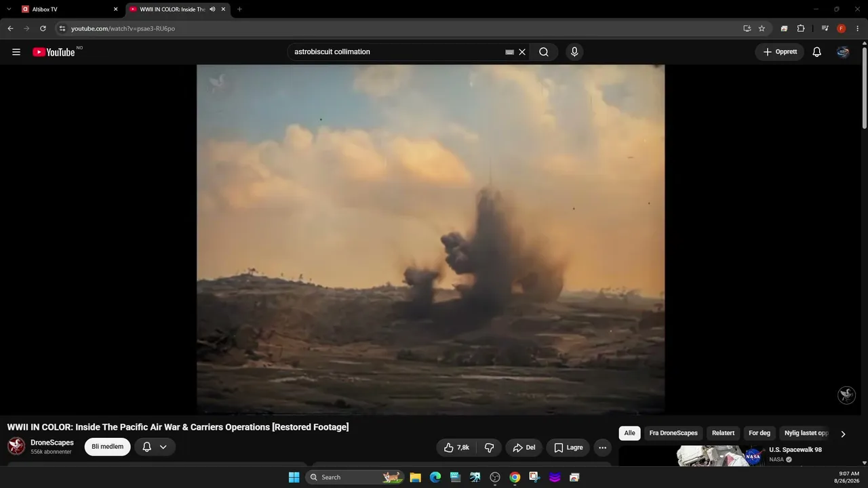Open U.S. Spacewalk 98 video thumbnail
This screenshot has height=488, width=868.
721,456
